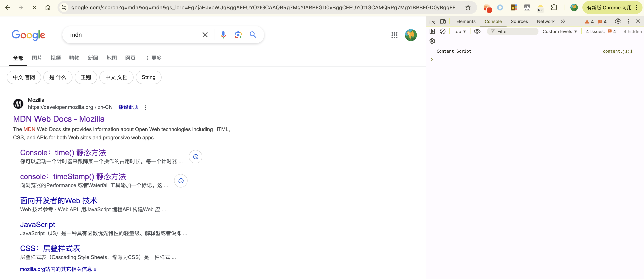Switch to the Console tab
The width and height of the screenshot is (644, 279).
pos(493,21)
